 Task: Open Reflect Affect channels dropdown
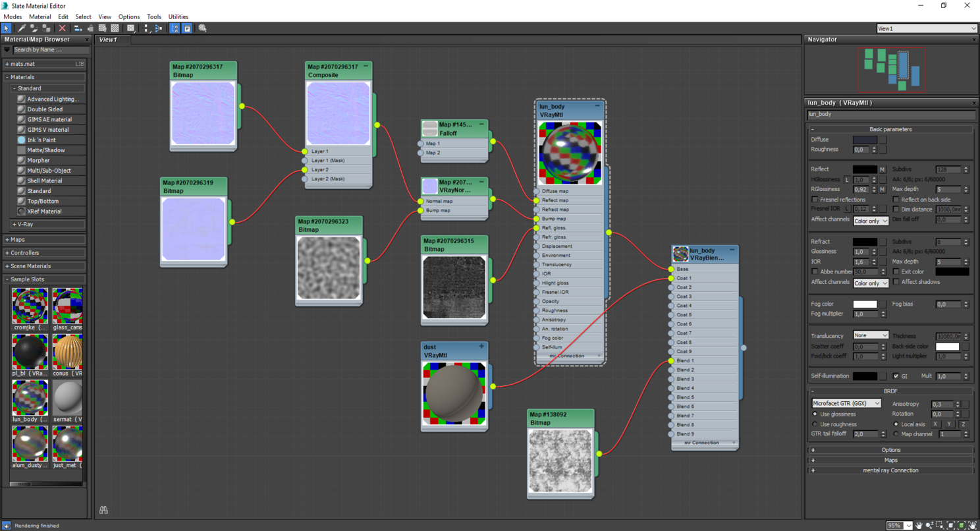(871, 221)
